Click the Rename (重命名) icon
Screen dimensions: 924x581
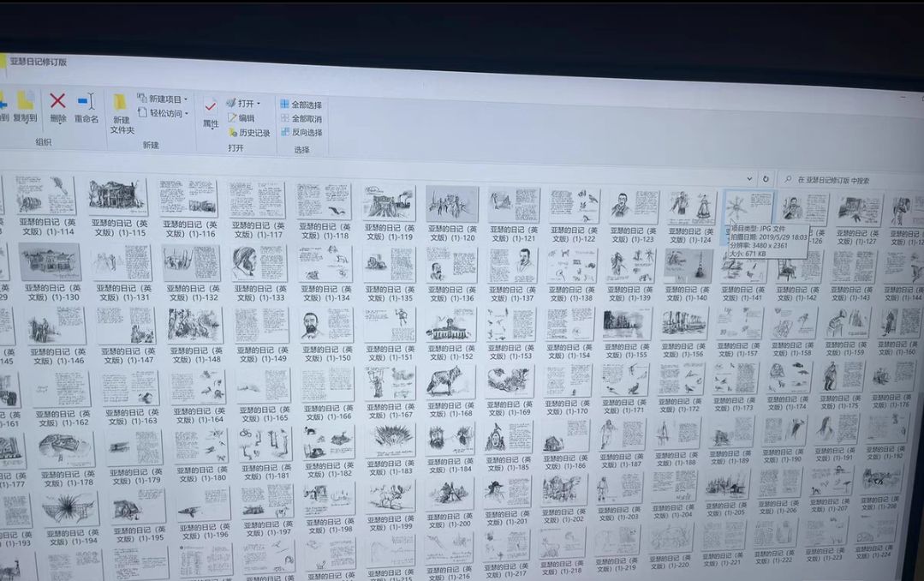click(x=86, y=102)
